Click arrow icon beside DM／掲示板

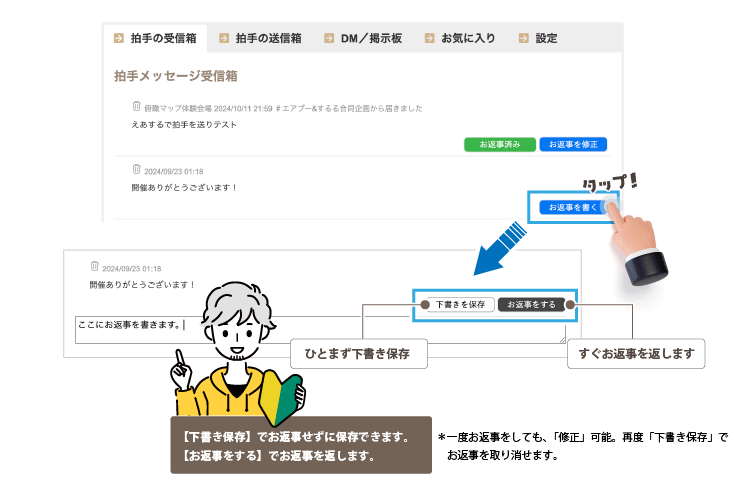(329, 38)
